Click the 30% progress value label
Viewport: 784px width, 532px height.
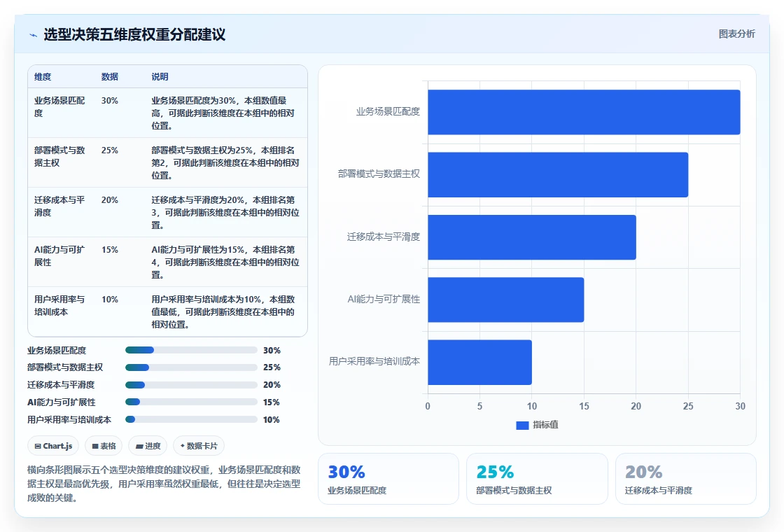click(x=272, y=351)
